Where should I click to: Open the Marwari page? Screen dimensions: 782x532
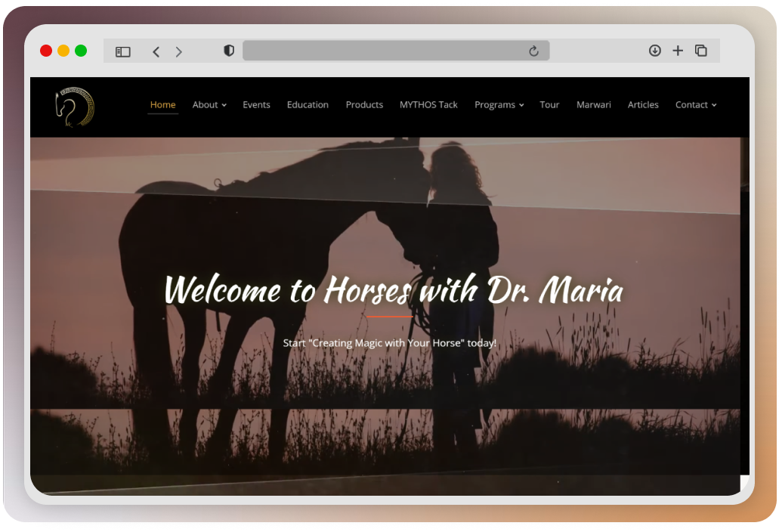pyautogui.click(x=593, y=105)
